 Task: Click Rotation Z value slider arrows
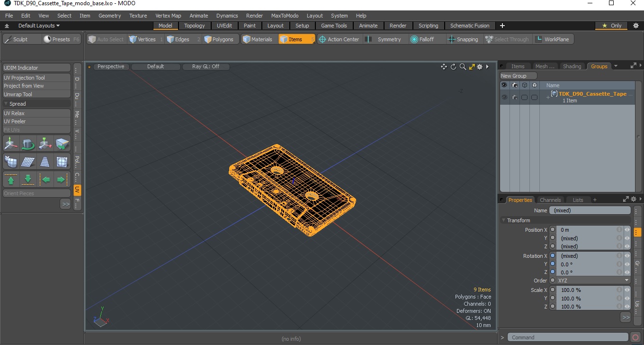pos(627,272)
